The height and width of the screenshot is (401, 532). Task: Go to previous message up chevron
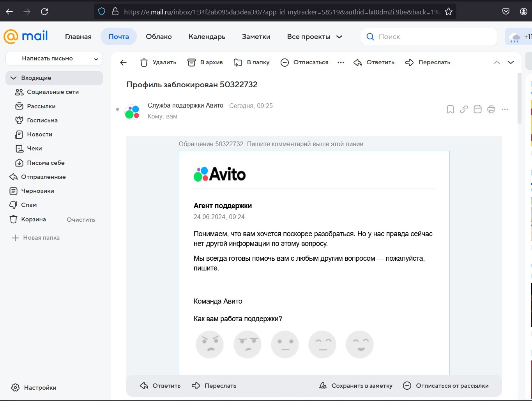[x=497, y=62]
